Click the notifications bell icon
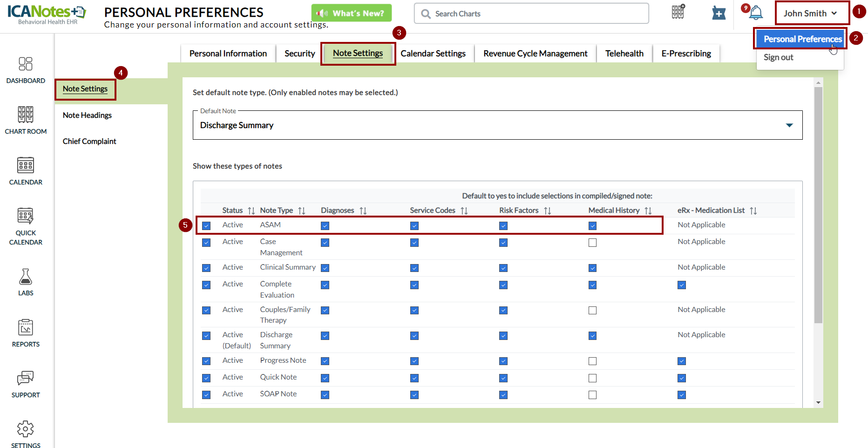 (756, 13)
